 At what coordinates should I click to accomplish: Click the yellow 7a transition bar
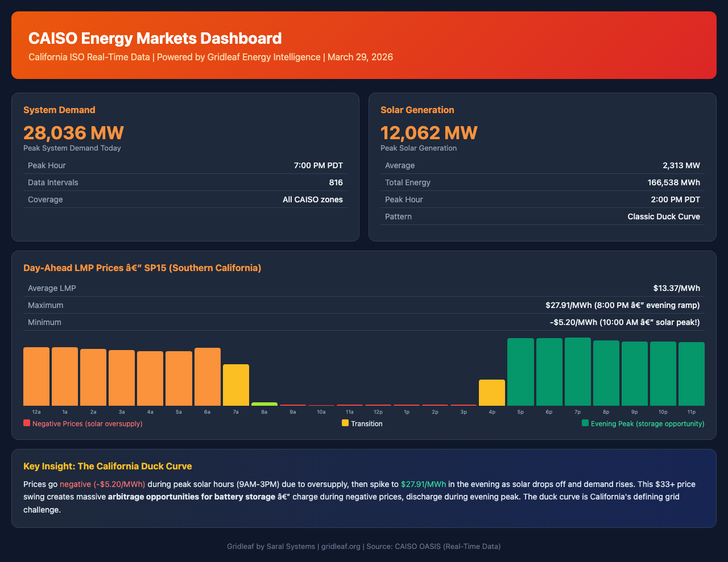(x=236, y=385)
